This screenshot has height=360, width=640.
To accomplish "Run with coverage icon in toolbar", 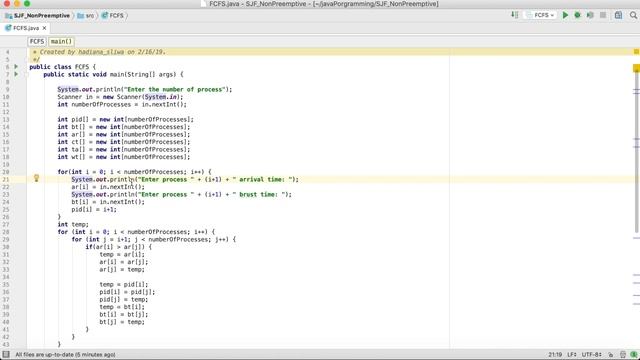I will [590, 15].
